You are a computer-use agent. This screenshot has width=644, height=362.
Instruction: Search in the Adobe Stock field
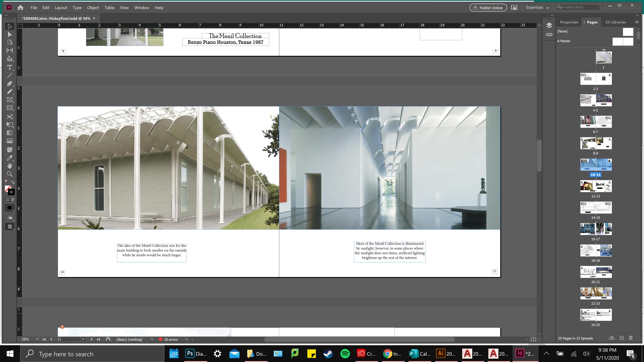pos(578,7)
